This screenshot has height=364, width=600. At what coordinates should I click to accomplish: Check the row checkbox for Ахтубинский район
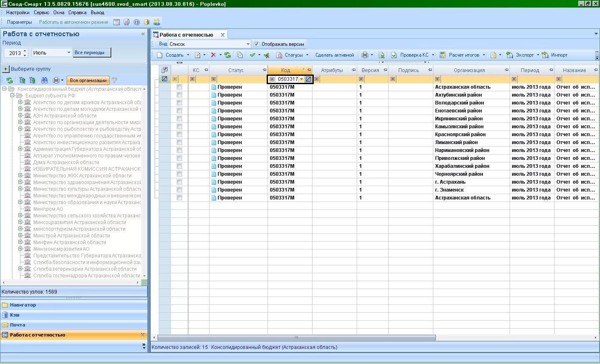179,95
